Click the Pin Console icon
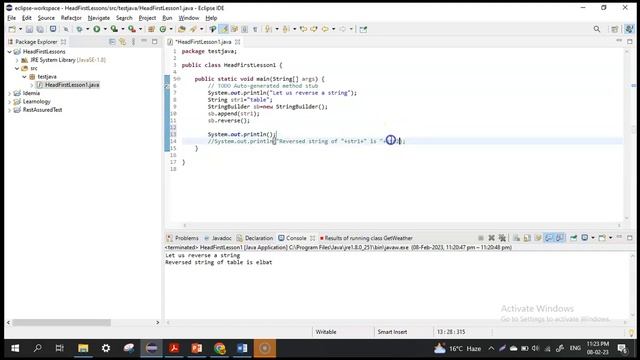The width and height of the screenshot is (640, 360). coord(573,238)
